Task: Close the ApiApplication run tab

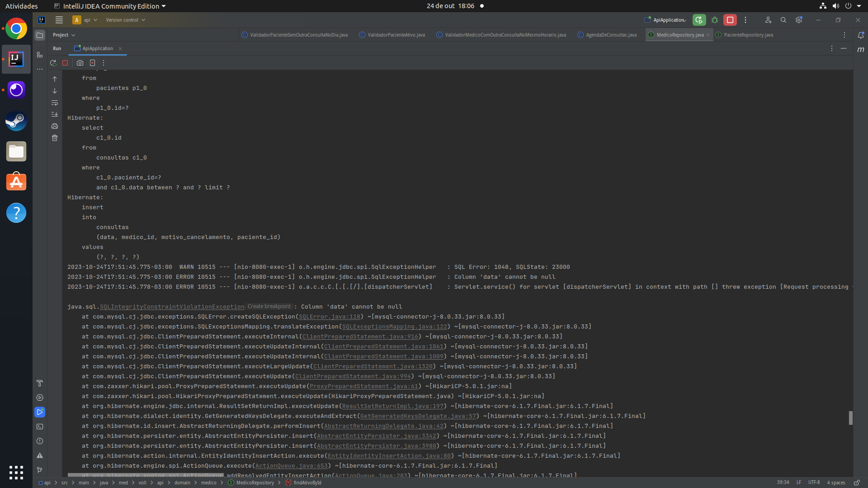Action: pos(120,49)
